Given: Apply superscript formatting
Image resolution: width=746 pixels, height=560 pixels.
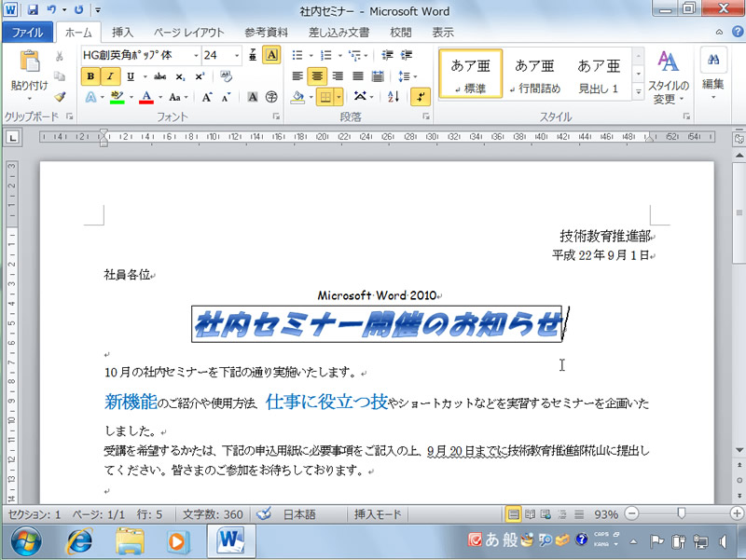Looking at the screenshot, I should coord(200,76).
